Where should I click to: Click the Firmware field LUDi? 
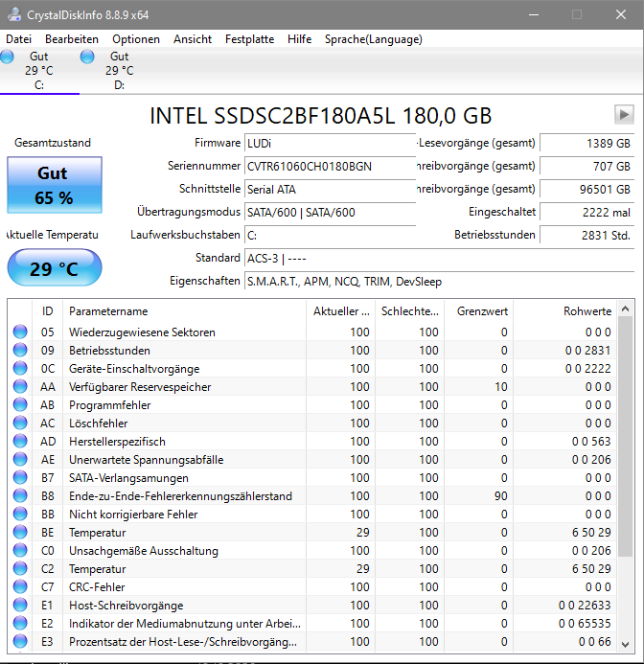point(330,144)
